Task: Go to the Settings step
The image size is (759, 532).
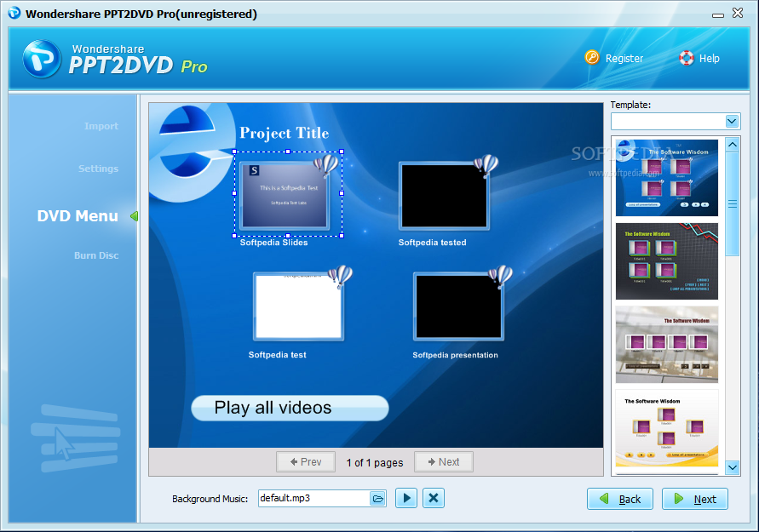Action: (98, 169)
